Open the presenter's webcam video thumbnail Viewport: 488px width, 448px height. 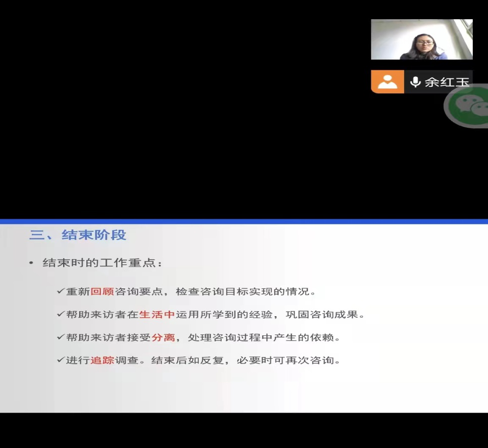tap(421, 39)
